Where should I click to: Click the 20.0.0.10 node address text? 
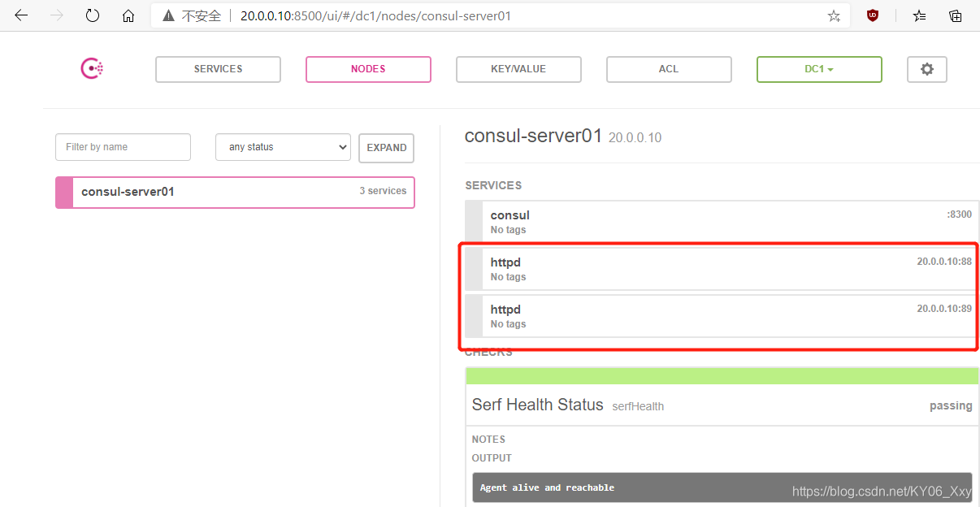click(x=635, y=138)
